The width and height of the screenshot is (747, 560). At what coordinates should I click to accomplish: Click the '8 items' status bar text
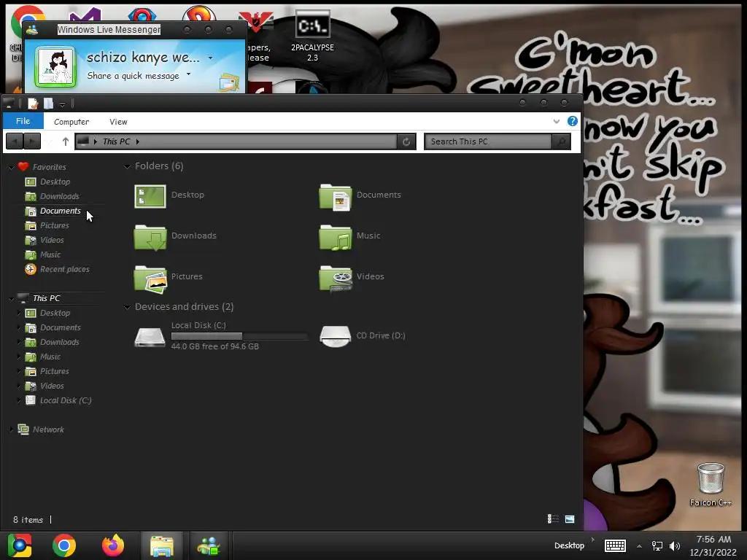click(28, 520)
